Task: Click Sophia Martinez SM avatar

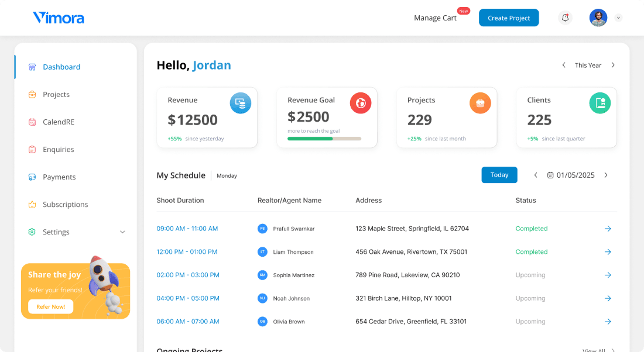Action: click(262, 275)
